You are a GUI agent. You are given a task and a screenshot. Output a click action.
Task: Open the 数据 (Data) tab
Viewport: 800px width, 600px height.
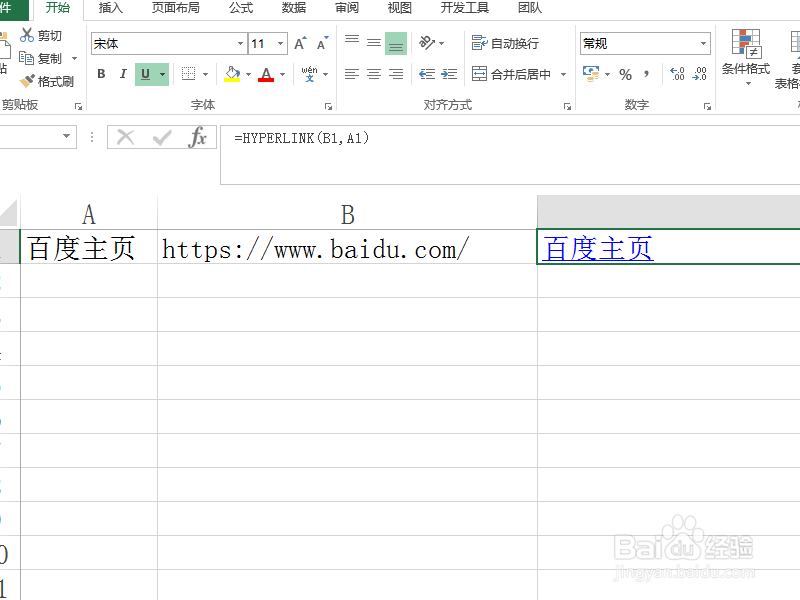[x=294, y=8]
